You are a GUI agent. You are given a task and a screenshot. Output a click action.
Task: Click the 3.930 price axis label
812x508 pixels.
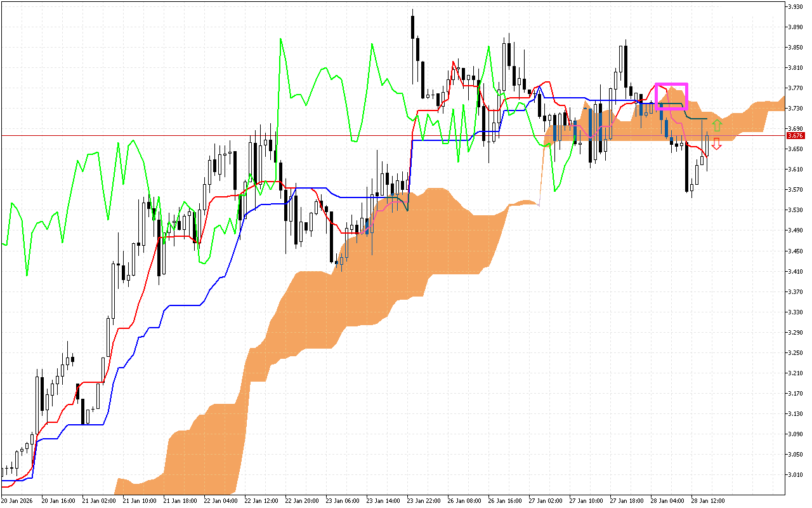pos(795,6)
